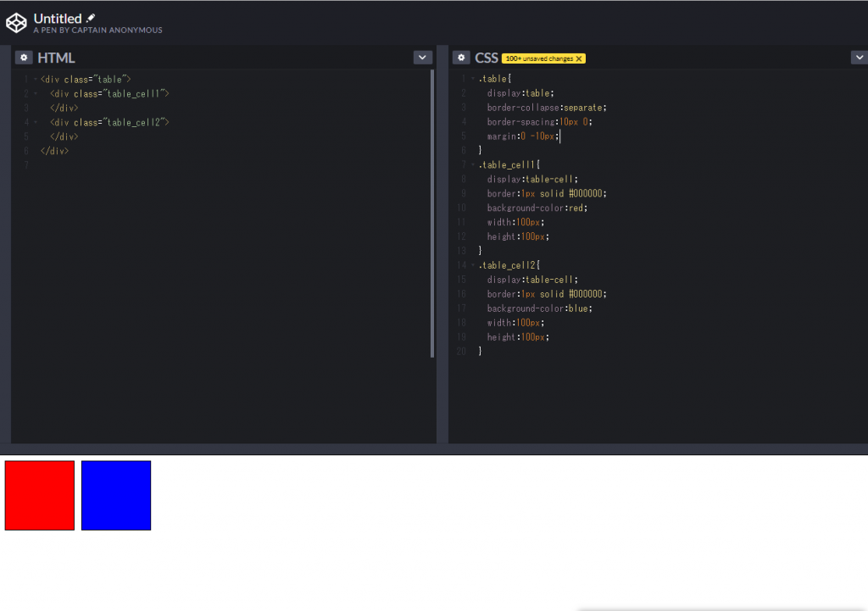
Task: Click the blue square in preview
Action: tap(116, 496)
